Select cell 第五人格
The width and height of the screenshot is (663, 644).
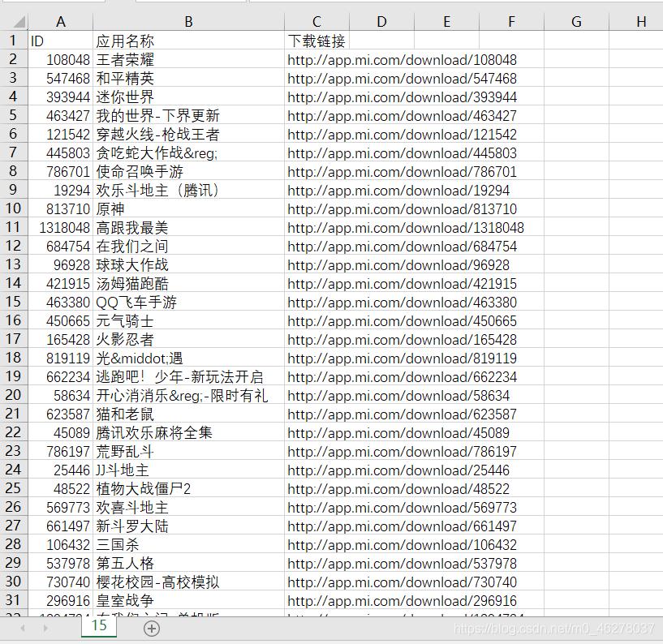[x=188, y=563]
